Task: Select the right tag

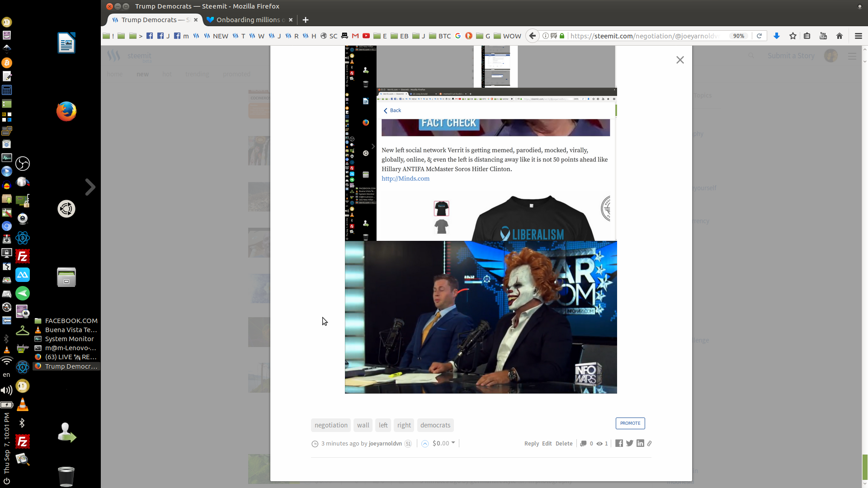Action: click(404, 425)
